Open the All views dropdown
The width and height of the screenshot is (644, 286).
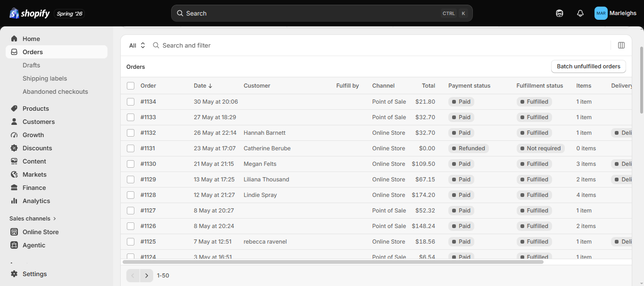137,45
